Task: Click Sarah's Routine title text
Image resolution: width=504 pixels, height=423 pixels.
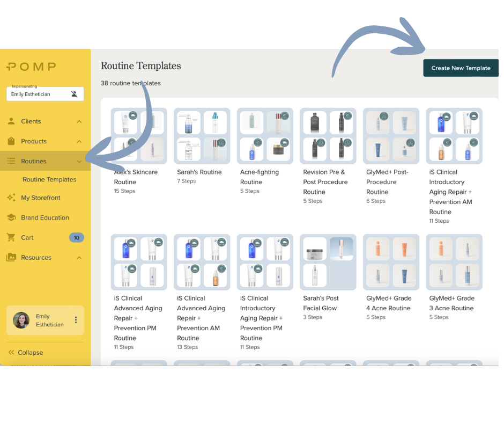Action: (199, 172)
